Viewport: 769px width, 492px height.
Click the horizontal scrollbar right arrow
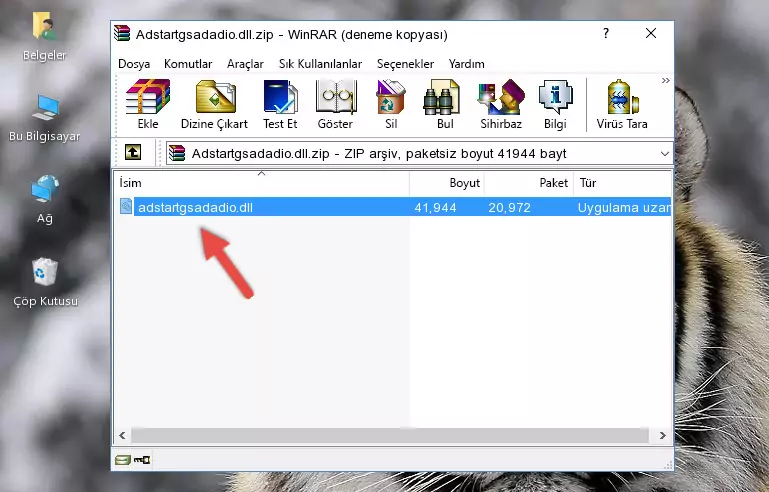[x=663, y=435]
